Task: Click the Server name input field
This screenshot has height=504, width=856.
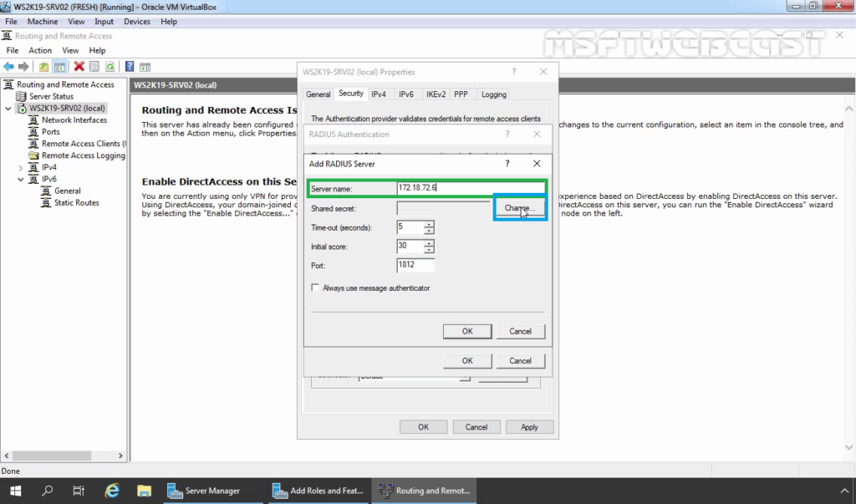Action: coord(471,188)
